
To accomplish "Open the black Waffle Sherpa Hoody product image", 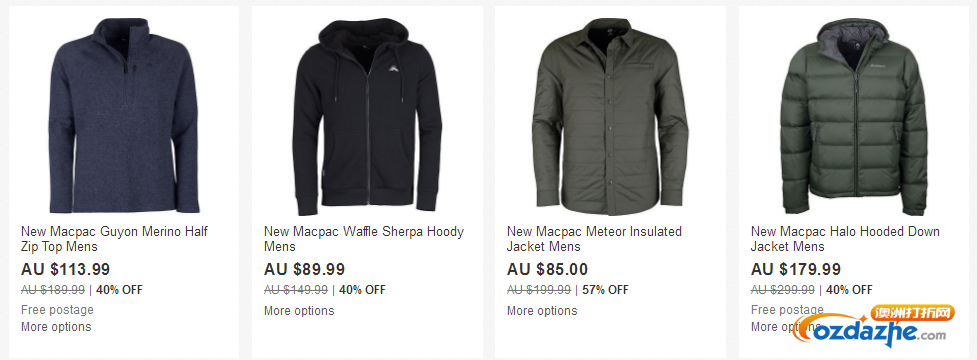I will 367,116.
